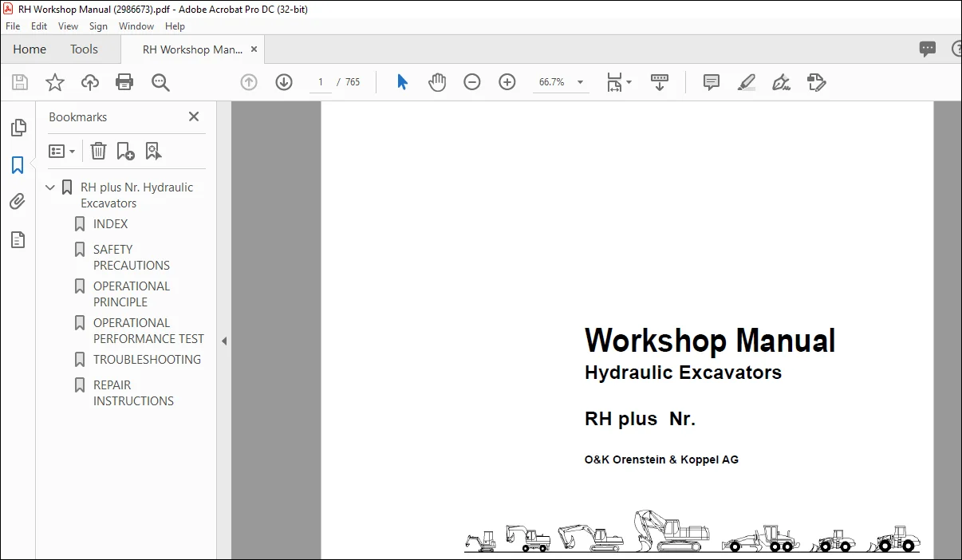The height and width of the screenshot is (560, 962).
Task: Add a sticky note comment
Action: point(712,82)
